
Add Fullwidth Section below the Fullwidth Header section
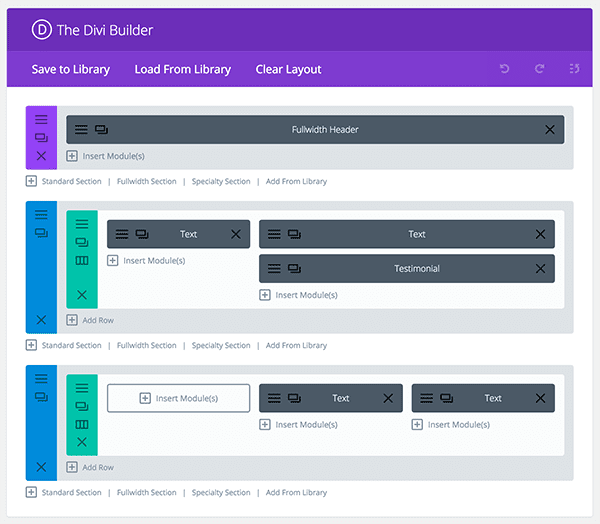coord(147,181)
